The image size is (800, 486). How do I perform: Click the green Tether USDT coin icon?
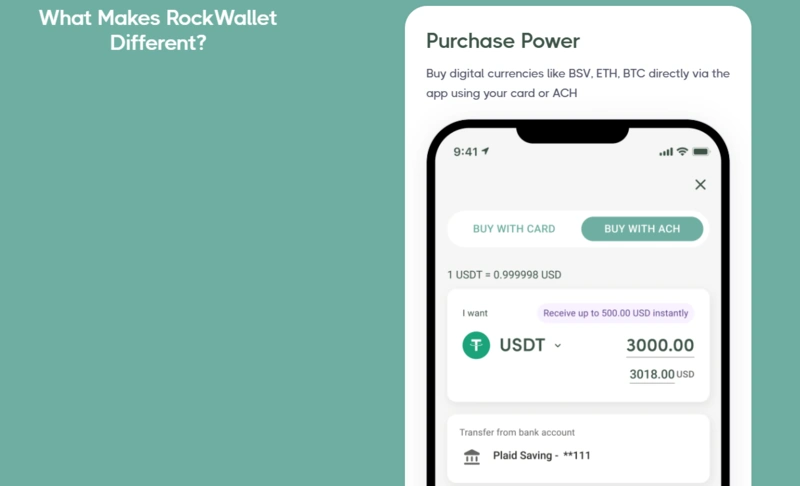pyautogui.click(x=476, y=345)
